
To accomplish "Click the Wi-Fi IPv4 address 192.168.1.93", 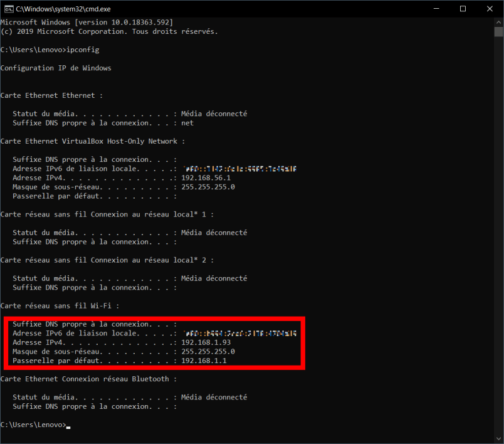I will pos(206,342).
